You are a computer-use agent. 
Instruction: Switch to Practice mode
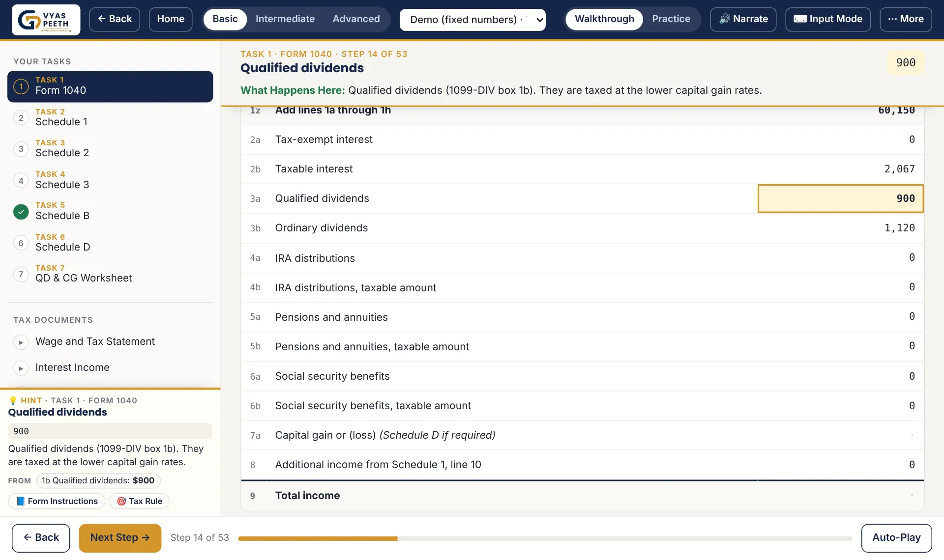[671, 19]
